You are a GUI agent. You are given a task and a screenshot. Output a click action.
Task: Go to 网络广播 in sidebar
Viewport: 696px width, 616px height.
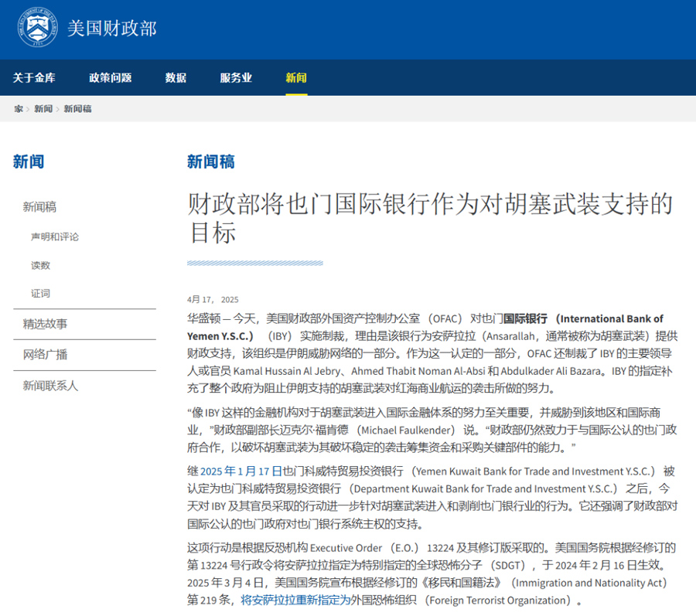tap(45, 355)
